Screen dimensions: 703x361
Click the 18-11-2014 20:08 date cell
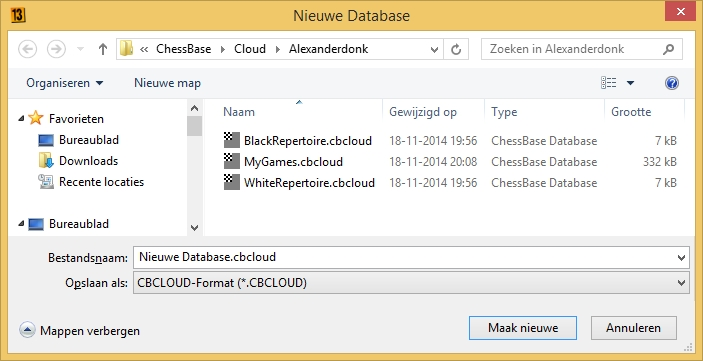click(433, 161)
